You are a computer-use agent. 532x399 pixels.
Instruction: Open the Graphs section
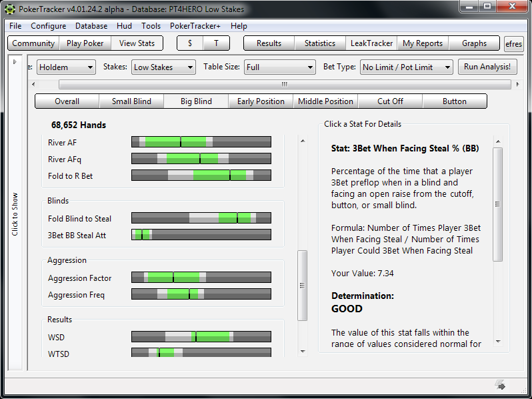474,43
